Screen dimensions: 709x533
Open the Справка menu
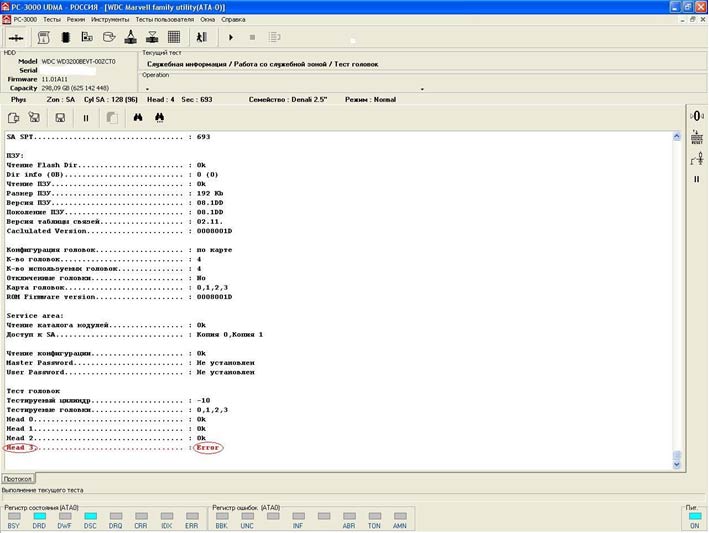pyautogui.click(x=233, y=20)
